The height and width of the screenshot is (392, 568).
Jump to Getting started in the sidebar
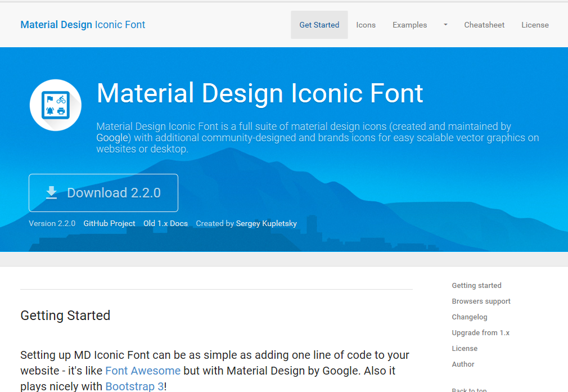477,286
